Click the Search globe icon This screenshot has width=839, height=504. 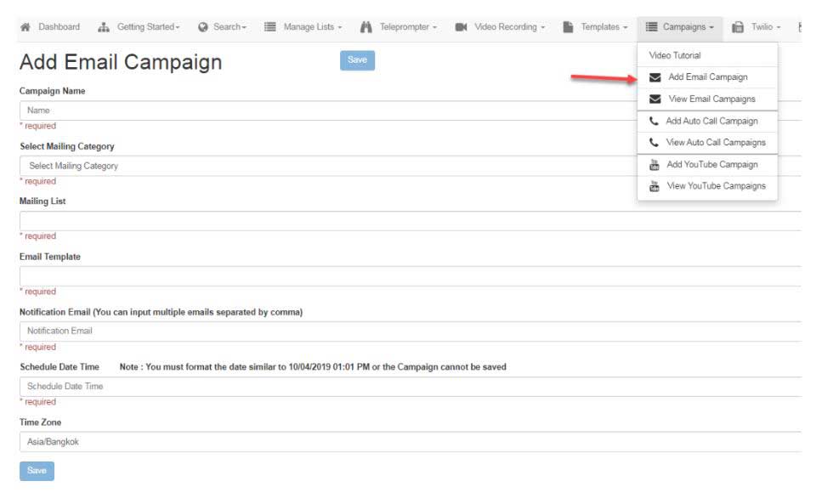point(203,27)
